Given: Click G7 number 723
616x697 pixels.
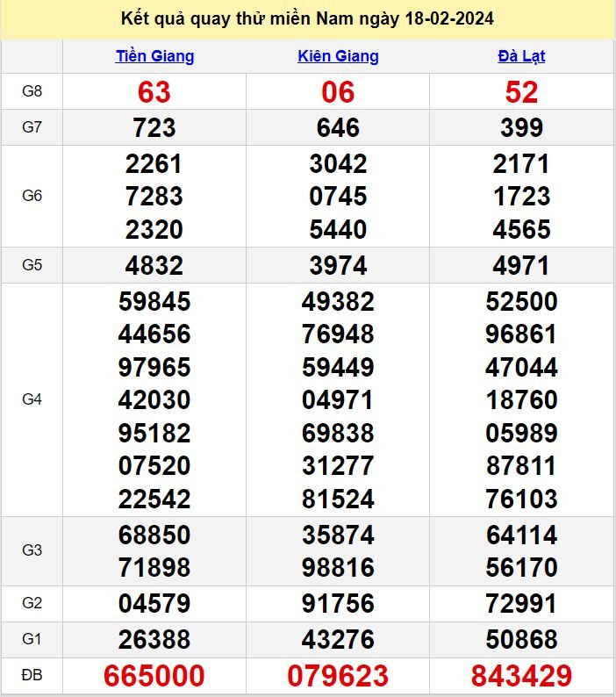Looking at the screenshot, I should [154, 128].
